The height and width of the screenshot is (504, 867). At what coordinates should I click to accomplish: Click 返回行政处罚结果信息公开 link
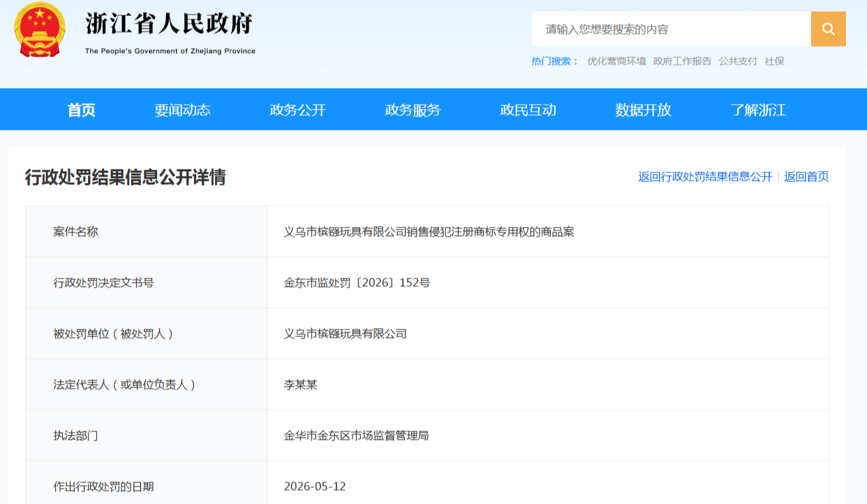tap(705, 177)
